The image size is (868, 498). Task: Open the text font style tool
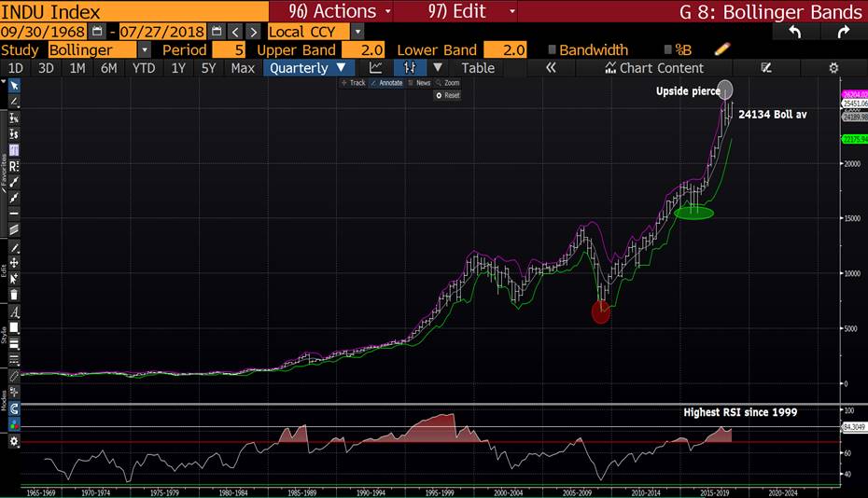point(14,312)
